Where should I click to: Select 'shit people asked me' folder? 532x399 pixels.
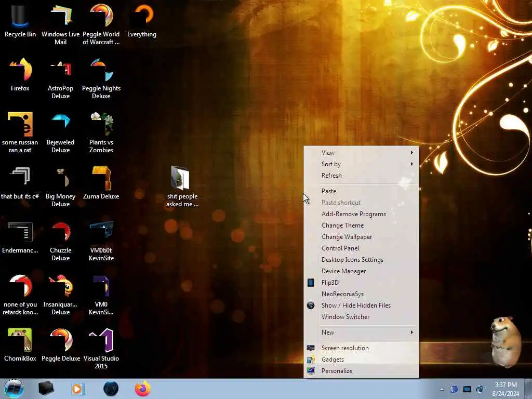pos(182,187)
